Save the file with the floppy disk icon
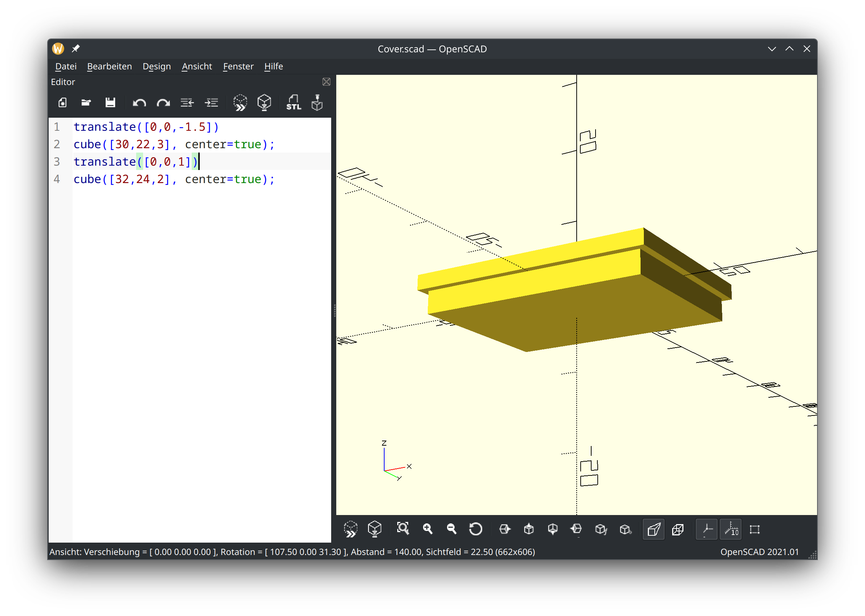 point(110,103)
